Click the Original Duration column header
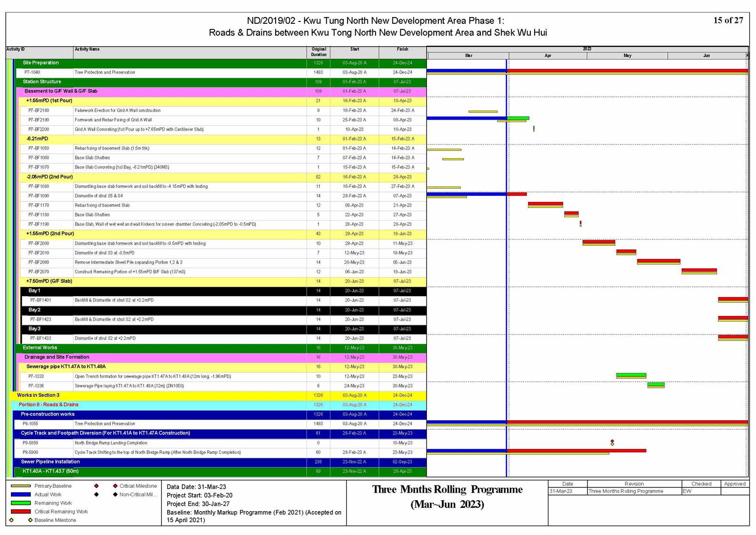756x535 pixels. (x=318, y=52)
